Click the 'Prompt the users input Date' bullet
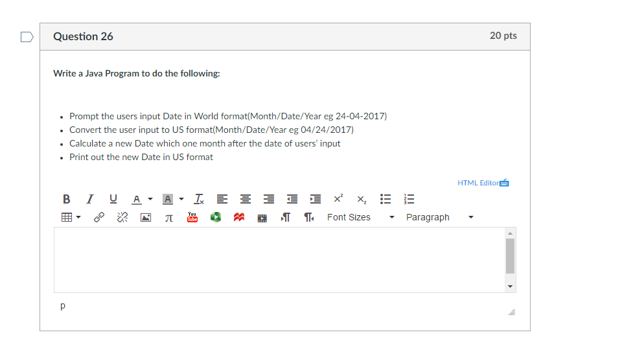This screenshot has width=644, height=339. pyautogui.click(x=228, y=116)
